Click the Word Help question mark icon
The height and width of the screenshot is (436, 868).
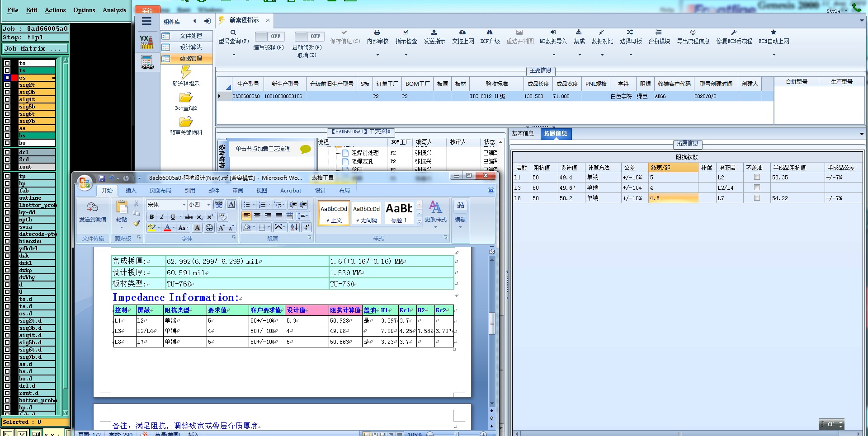(491, 191)
